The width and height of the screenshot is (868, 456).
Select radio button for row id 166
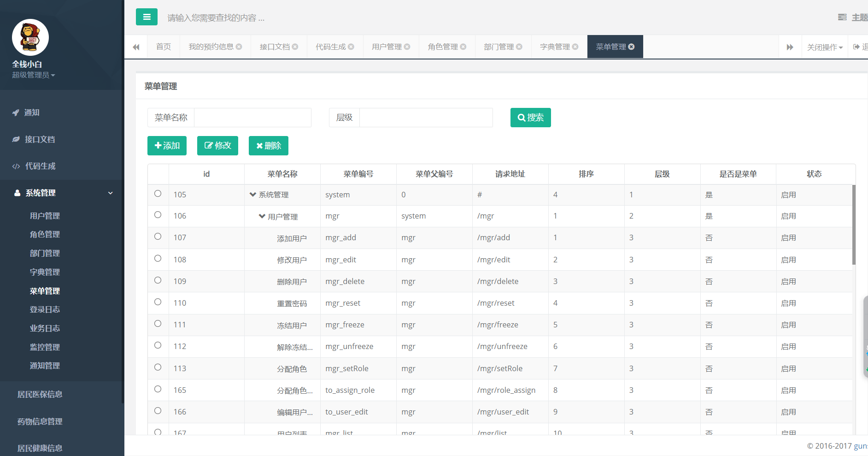tap(158, 411)
